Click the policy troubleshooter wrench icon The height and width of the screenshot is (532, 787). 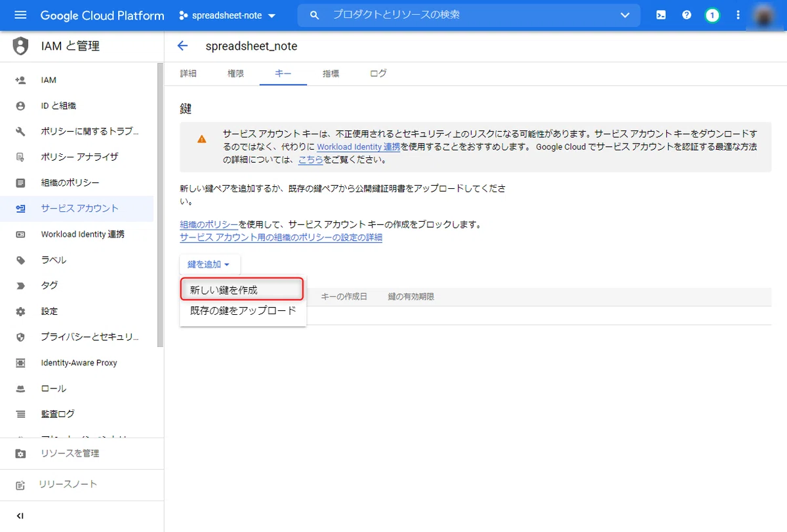click(20, 131)
